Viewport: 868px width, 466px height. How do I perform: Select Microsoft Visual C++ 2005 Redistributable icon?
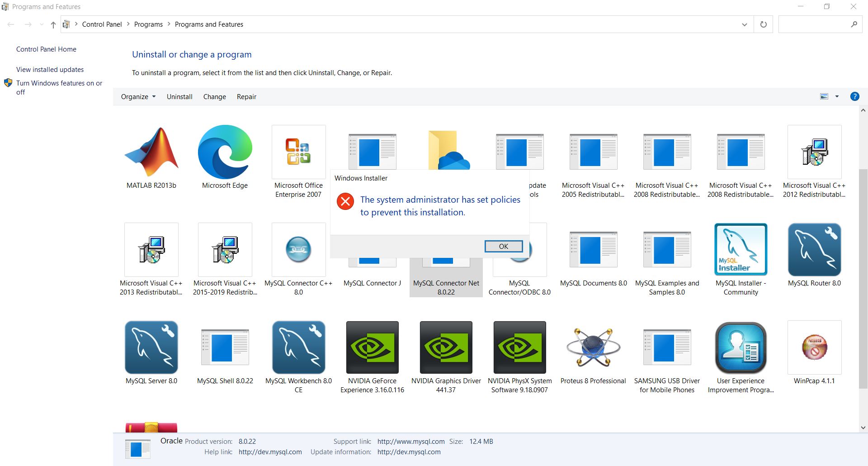[x=593, y=152]
